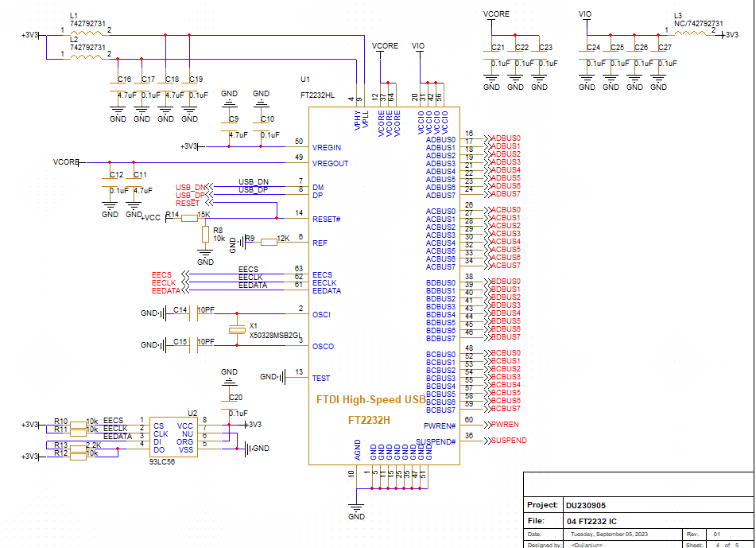Click the "File:" title block label
This screenshot has height=548, width=756.
point(536,521)
